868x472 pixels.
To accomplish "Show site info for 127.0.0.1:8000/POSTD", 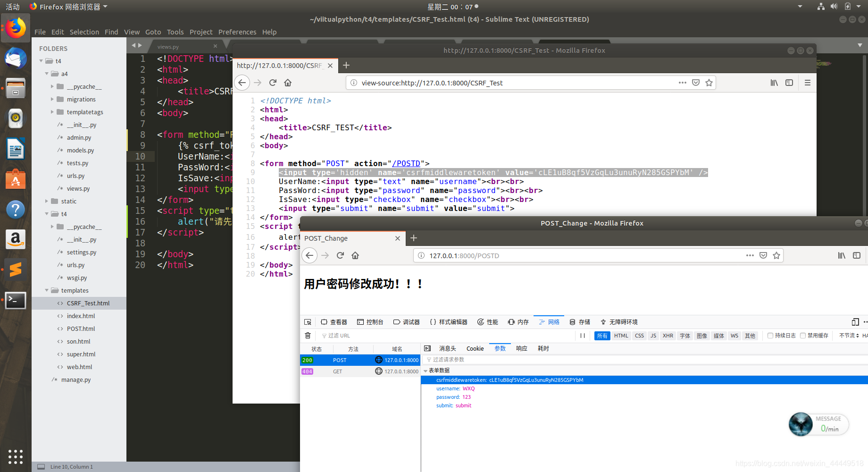I will pos(421,255).
